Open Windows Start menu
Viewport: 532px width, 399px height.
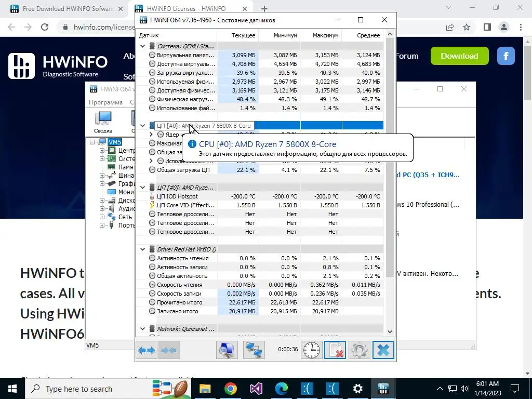click(12, 389)
